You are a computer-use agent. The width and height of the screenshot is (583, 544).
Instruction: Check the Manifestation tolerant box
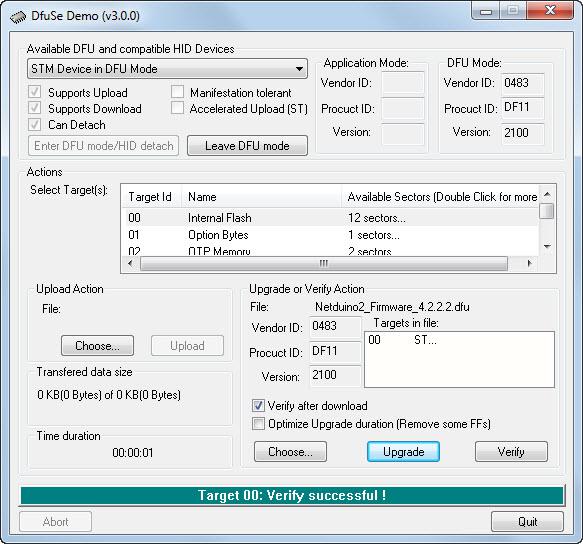(177, 92)
